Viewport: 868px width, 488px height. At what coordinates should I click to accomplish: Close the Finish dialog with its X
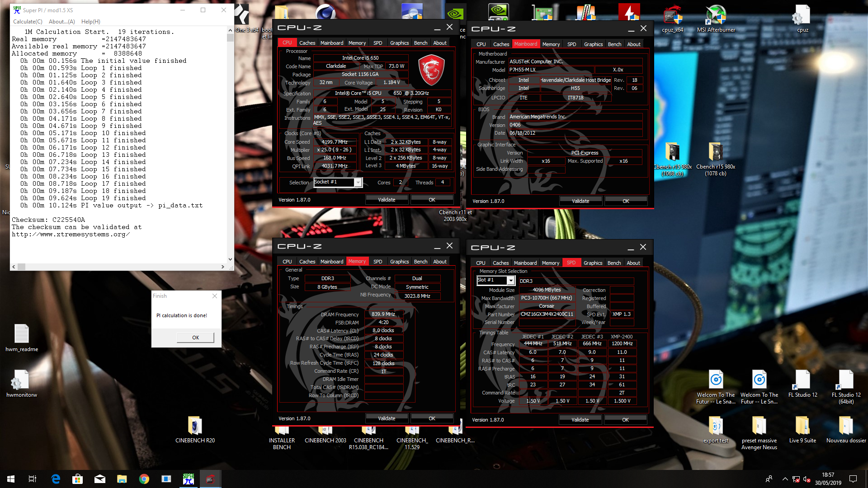pyautogui.click(x=215, y=296)
